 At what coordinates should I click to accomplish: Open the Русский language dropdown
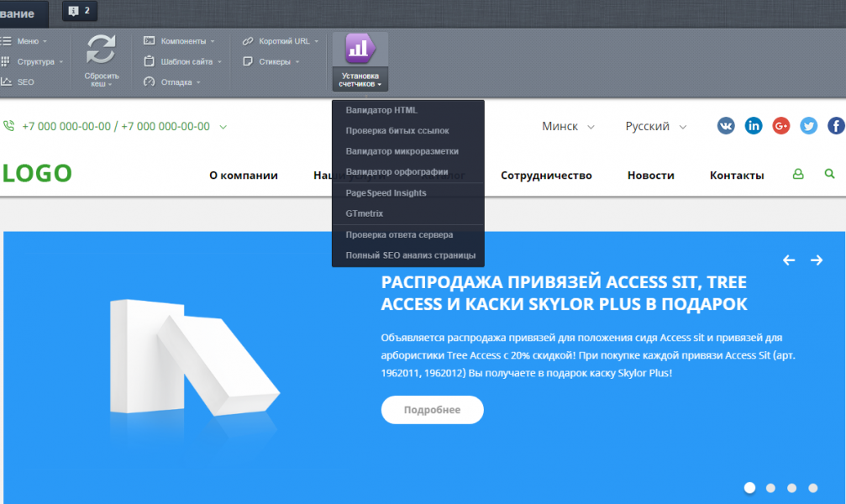[x=655, y=126]
